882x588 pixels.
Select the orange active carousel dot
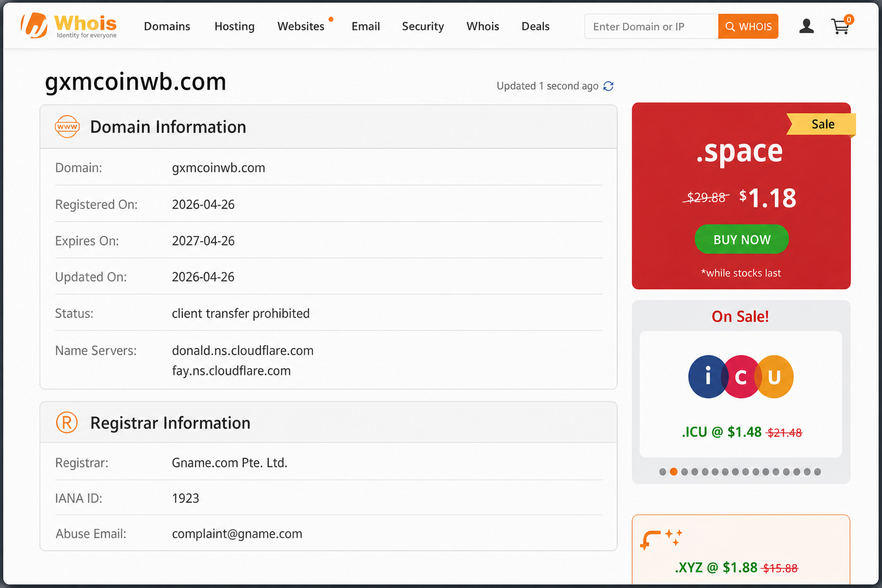674,472
